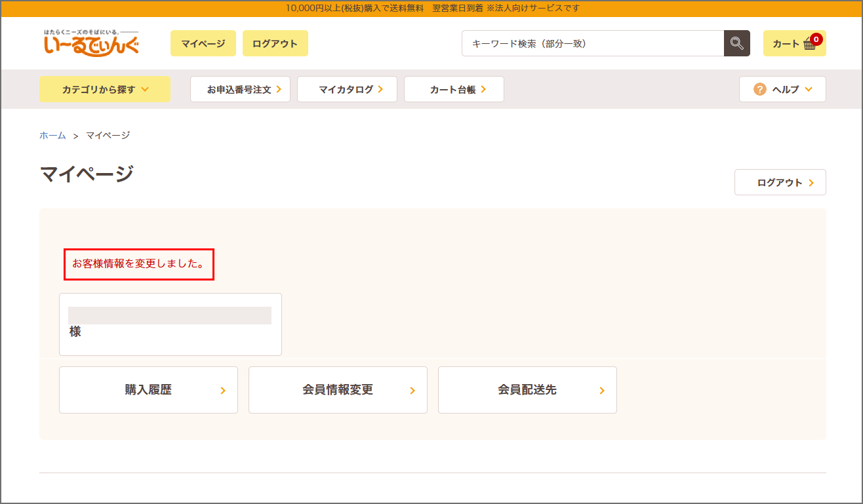The height and width of the screenshot is (504, 863).
Task: Focus the キーワード検索 input field
Action: point(593,43)
